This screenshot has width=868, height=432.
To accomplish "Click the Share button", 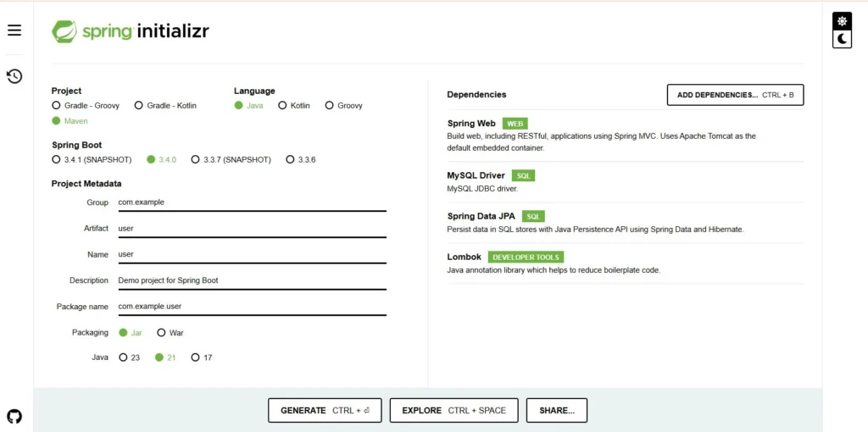I will 557,411.
